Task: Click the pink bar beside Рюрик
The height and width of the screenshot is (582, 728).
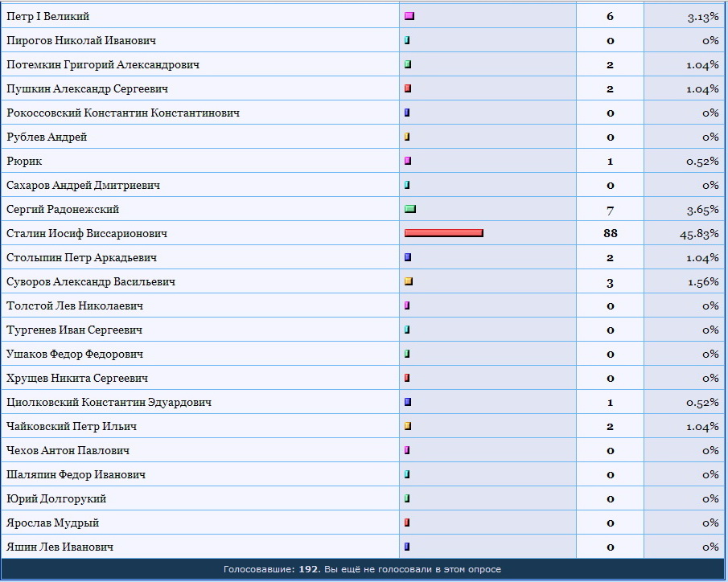Action: (x=407, y=161)
